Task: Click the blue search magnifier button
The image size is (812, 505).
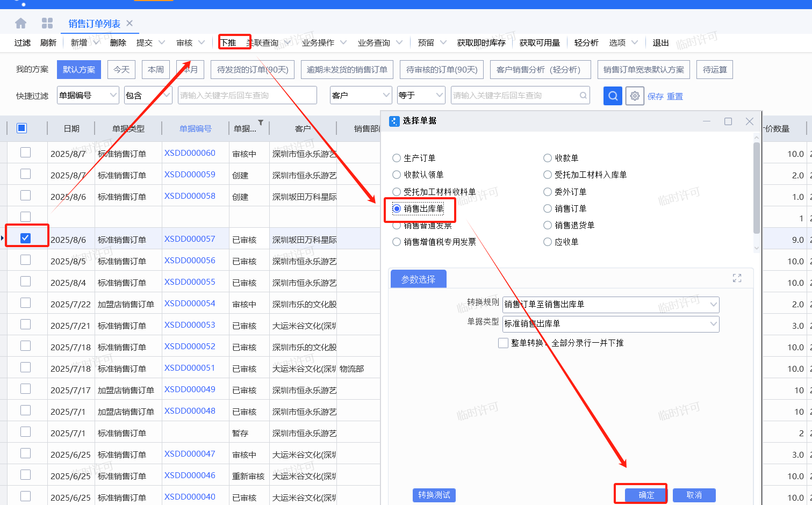Action: point(613,96)
